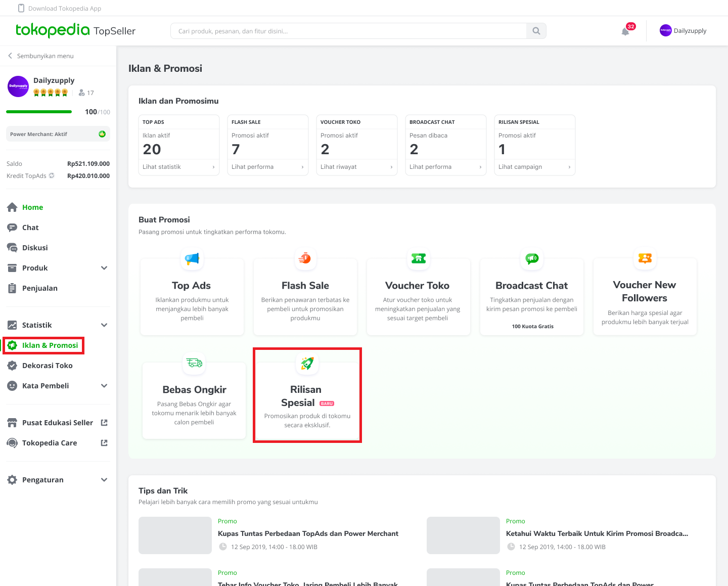Click the first Tips dan Trik thumbnail
This screenshot has height=586, width=728.
(175, 535)
